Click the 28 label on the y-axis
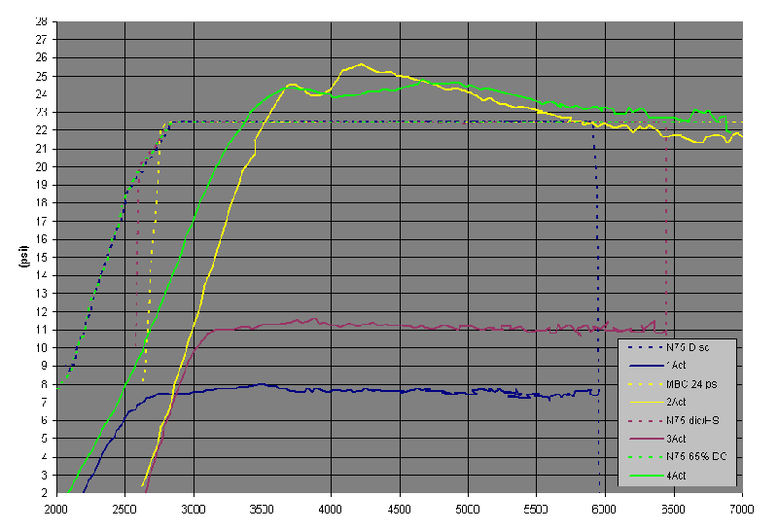The width and height of the screenshot is (778, 532). (41, 20)
